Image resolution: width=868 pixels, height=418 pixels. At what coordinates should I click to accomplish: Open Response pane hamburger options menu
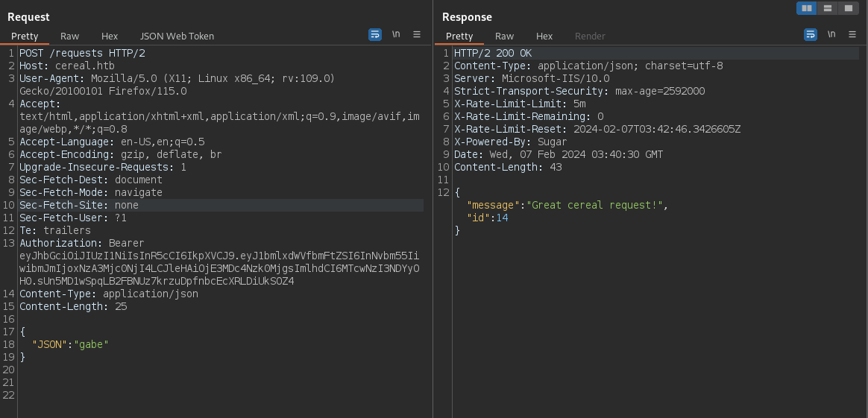tap(852, 34)
